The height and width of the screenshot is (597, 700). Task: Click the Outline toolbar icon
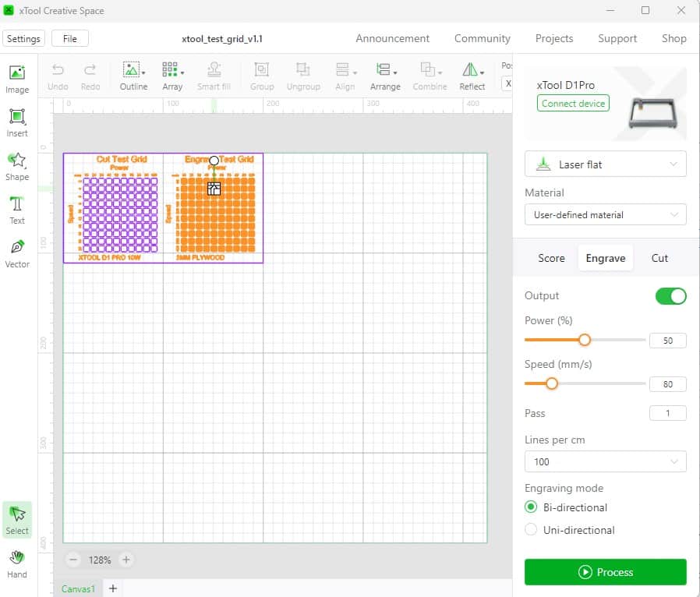[133, 76]
